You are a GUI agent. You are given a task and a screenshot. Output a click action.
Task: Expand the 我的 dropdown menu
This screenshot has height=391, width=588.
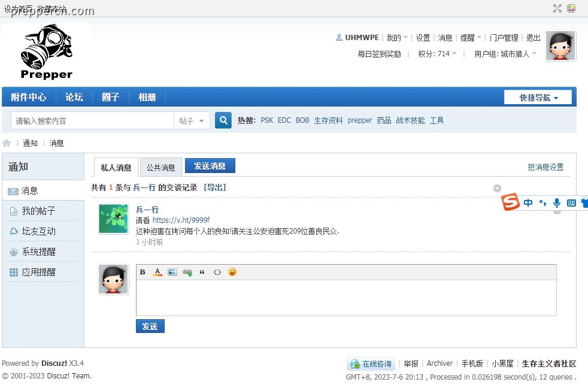pyautogui.click(x=397, y=38)
